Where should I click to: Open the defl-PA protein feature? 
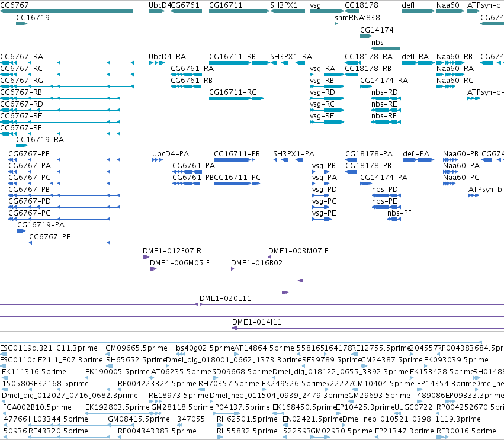tap(419, 160)
